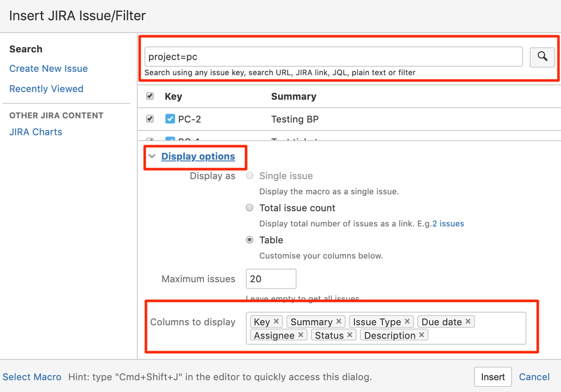
Task: Remove the Issue Type column tag
Action: click(407, 322)
